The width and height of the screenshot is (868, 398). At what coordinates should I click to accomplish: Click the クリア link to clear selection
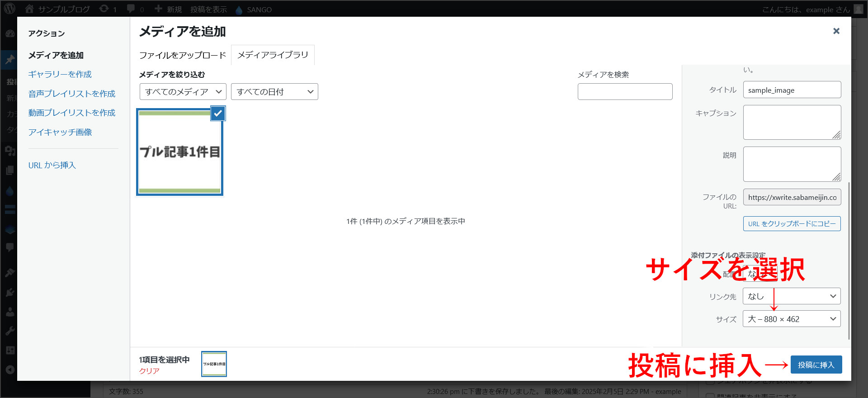click(149, 371)
